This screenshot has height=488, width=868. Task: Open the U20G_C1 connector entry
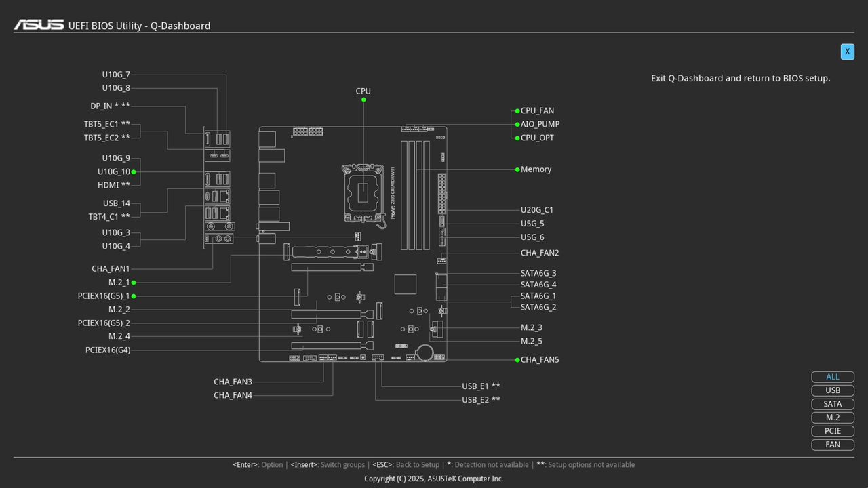coord(537,209)
